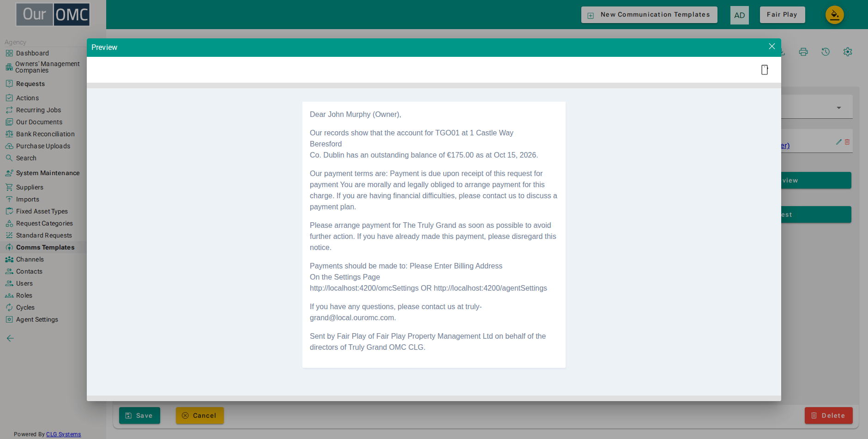Open Our Documents
This screenshot has width=868, height=439.
[x=39, y=122]
